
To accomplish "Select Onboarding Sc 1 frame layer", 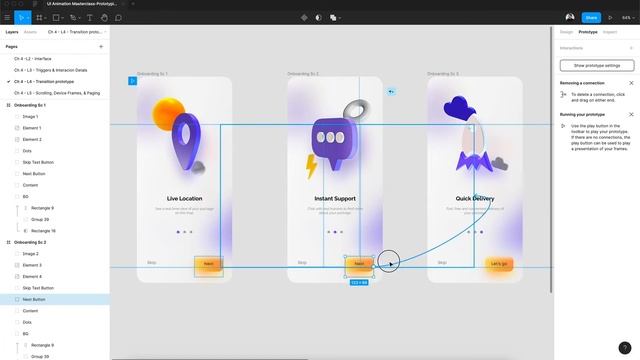I will click(30, 105).
